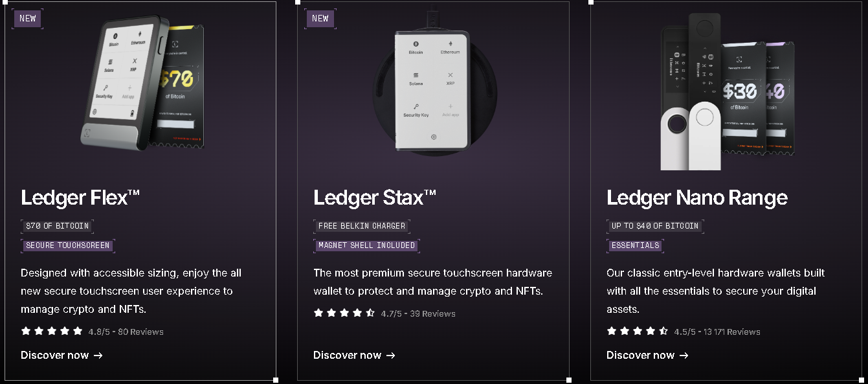Screen dimensions: 868x384
Task: Click the star rating under Ledger Flex
Action: (x=52, y=331)
